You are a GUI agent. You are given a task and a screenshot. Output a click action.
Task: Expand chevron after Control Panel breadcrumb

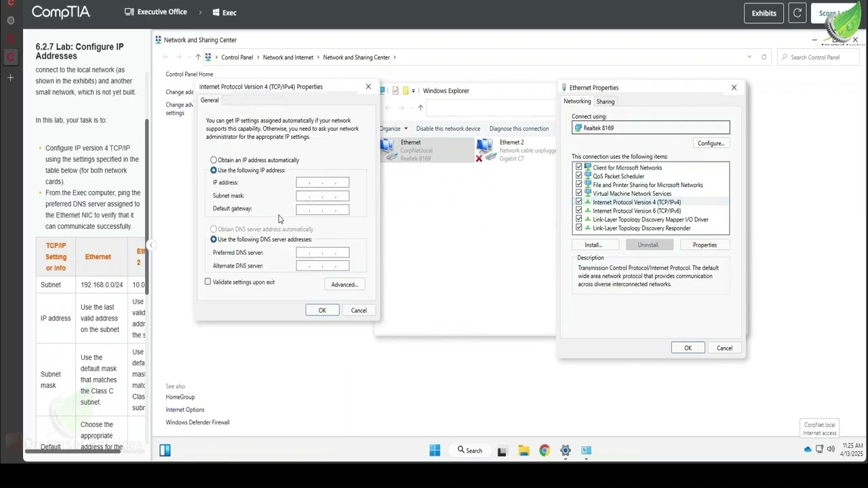click(x=257, y=57)
